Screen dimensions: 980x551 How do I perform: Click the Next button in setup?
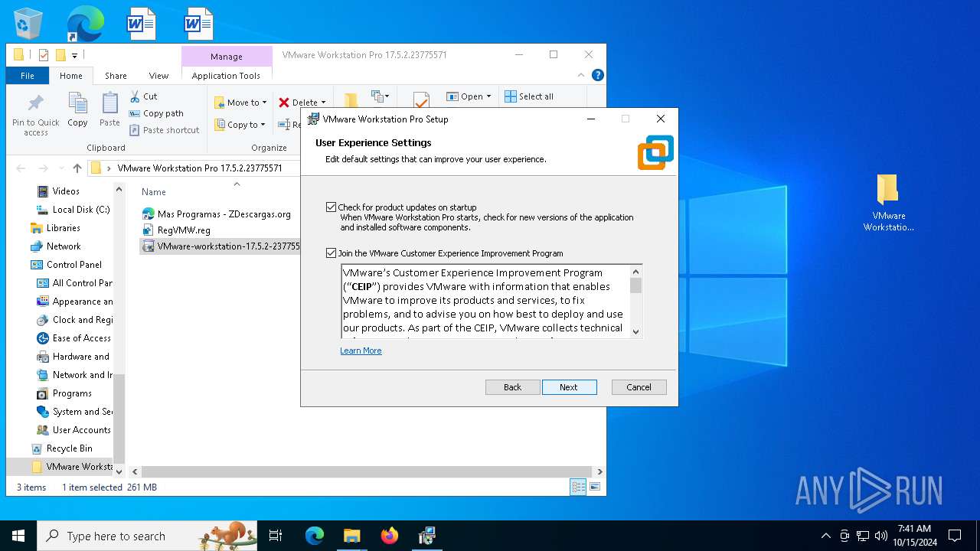(570, 387)
